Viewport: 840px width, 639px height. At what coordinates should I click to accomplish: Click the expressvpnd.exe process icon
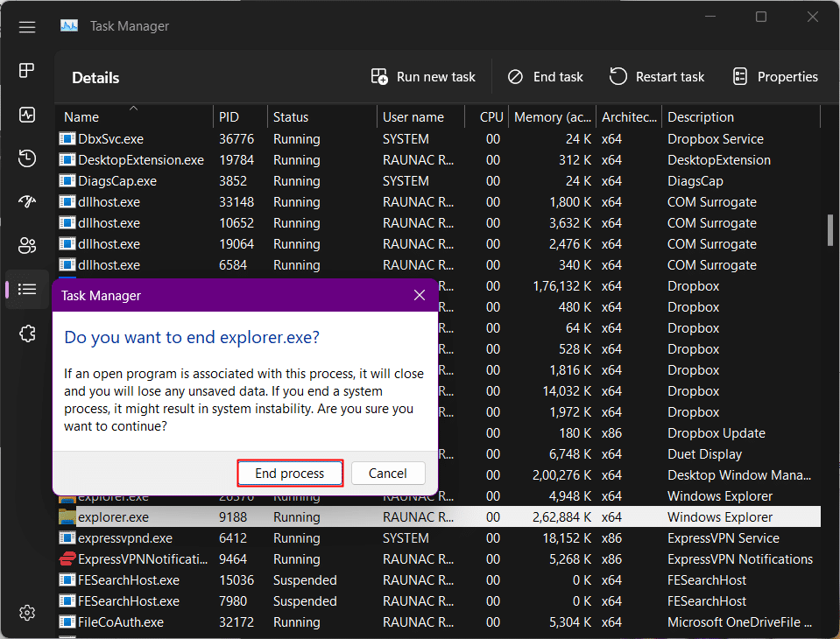[67, 537]
